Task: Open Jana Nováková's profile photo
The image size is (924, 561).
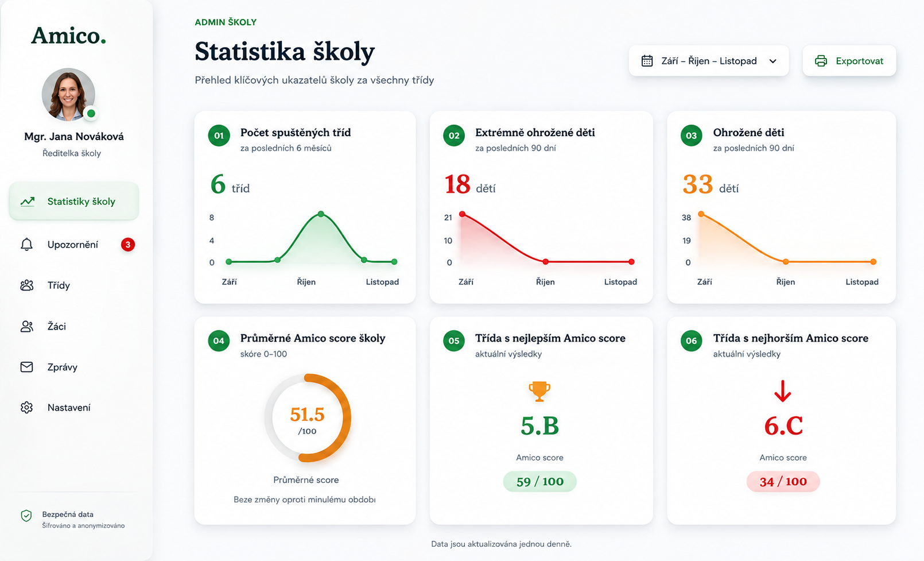Action: pyautogui.click(x=68, y=95)
